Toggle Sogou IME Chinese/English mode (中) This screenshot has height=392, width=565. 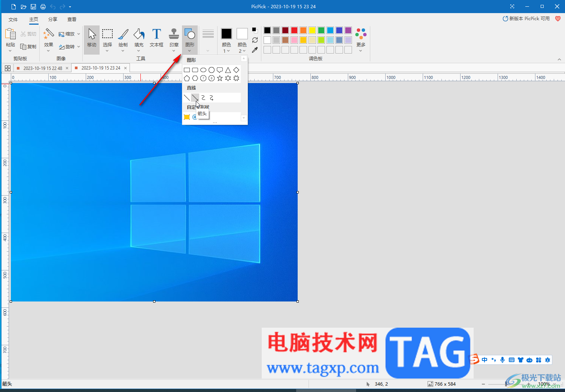(x=484, y=360)
